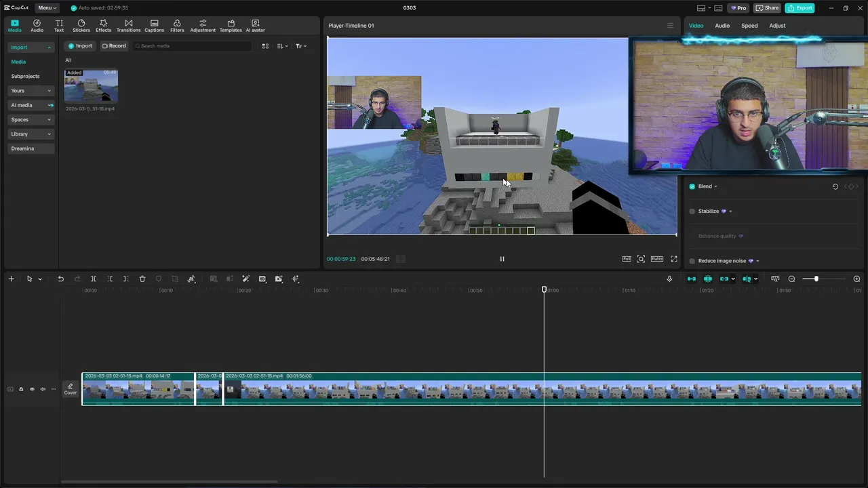Expand the Yours section
This screenshot has height=488, width=868.
click(x=49, y=91)
